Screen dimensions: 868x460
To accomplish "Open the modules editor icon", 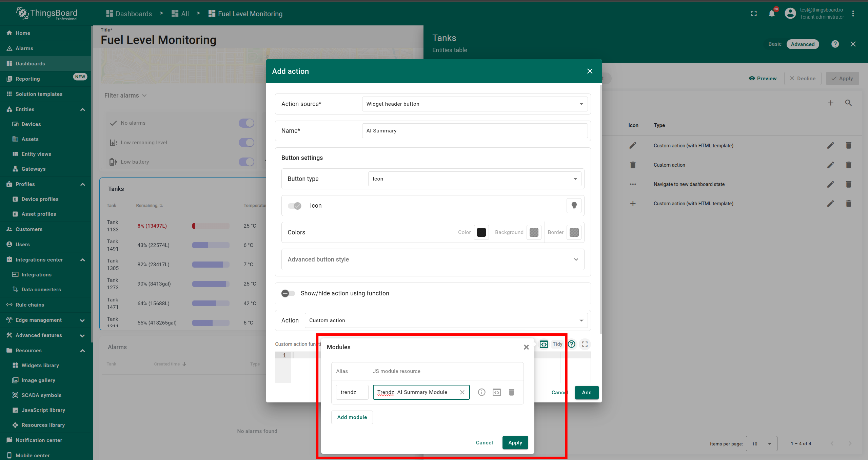I will pyautogui.click(x=544, y=344).
